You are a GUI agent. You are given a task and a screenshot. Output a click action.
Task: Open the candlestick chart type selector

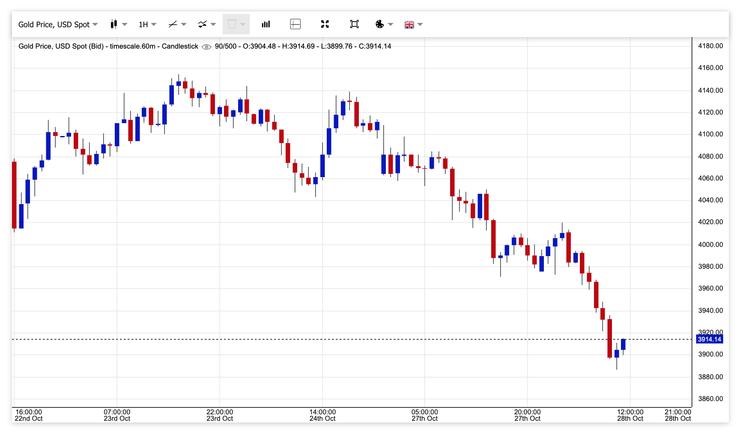click(118, 23)
